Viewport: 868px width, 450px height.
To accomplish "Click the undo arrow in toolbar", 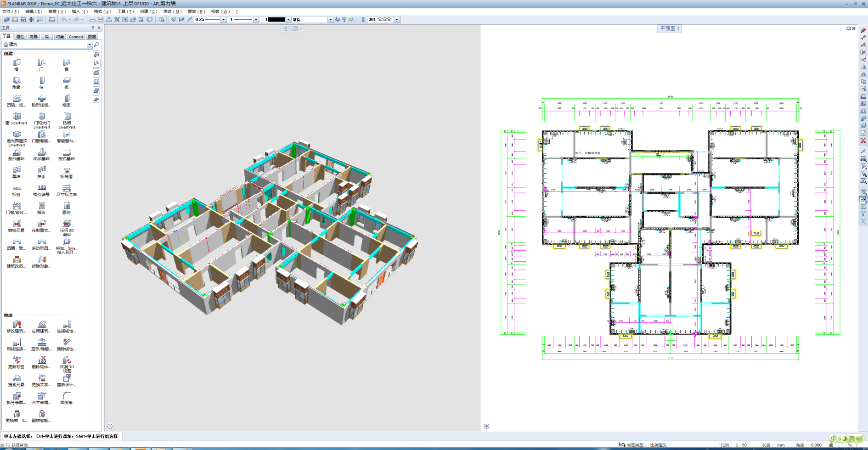I will click(x=64, y=19).
